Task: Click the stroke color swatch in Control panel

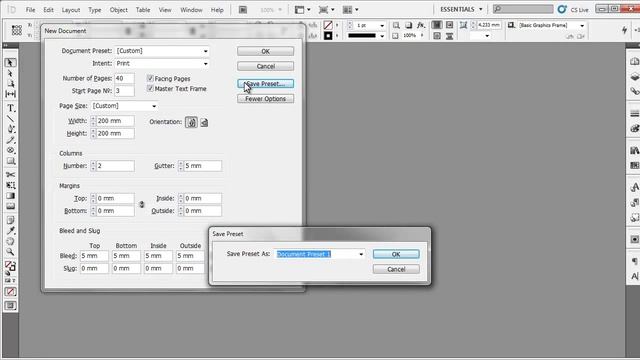Action: [x=328, y=36]
